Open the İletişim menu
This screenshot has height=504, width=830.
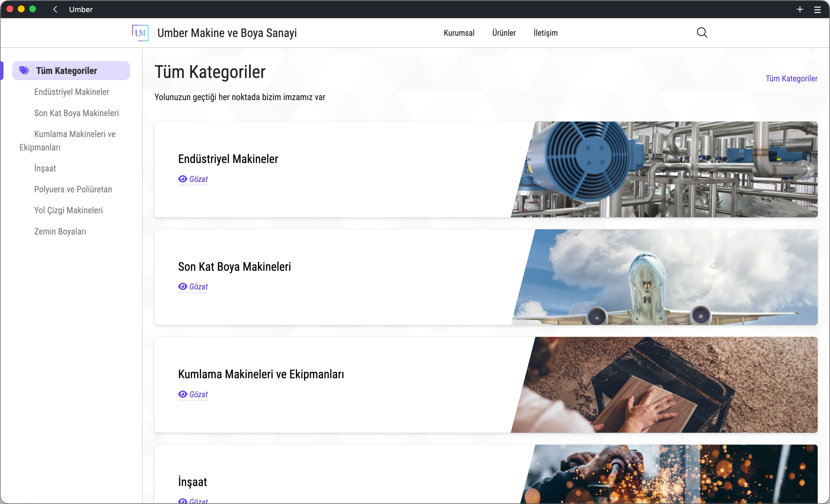click(x=545, y=33)
